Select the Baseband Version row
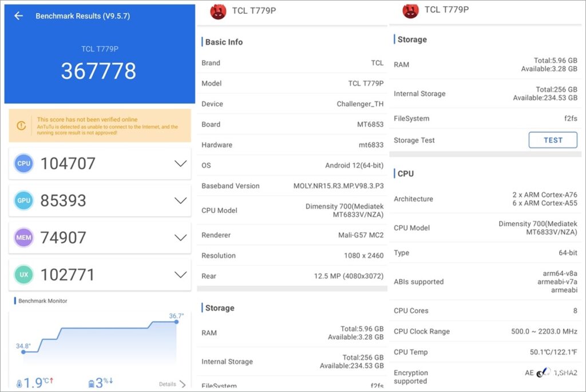 [x=292, y=186]
